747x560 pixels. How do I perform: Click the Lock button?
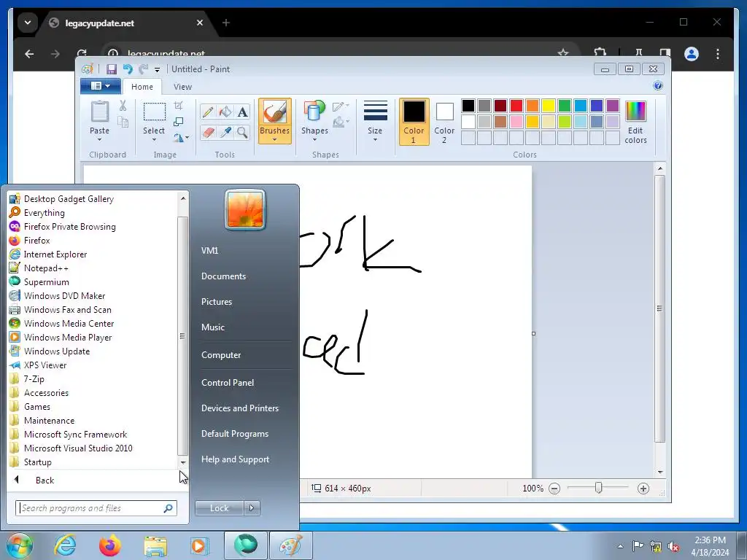[220, 508]
